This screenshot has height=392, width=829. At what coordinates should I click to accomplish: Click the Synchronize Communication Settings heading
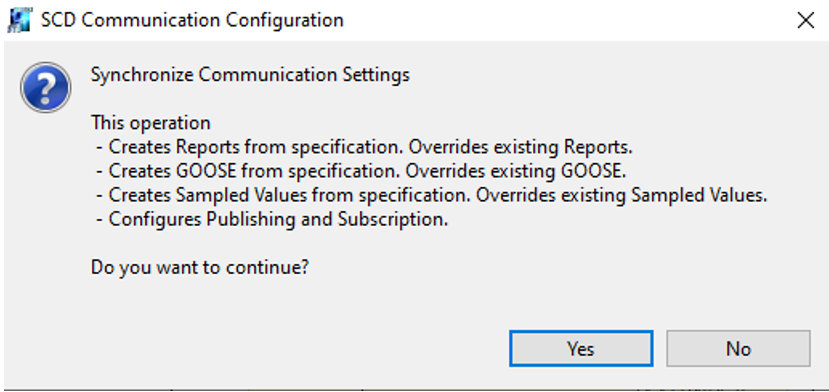pos(250,75)
